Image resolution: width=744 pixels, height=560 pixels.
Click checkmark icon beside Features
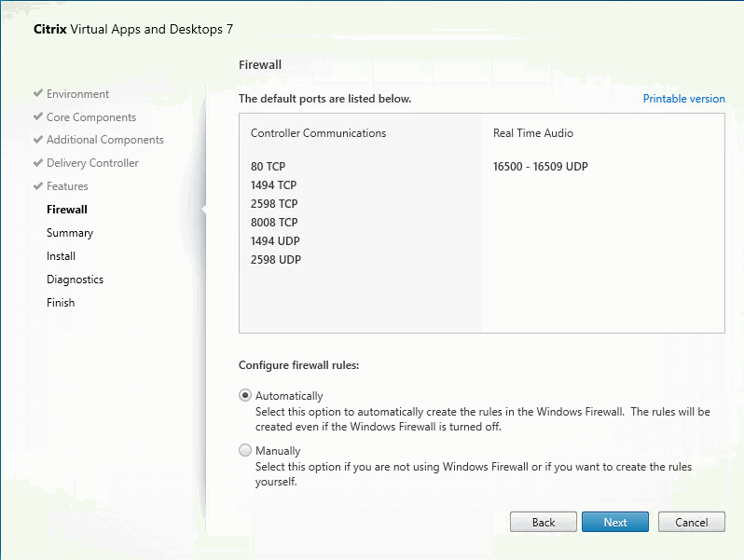point(38,185)
